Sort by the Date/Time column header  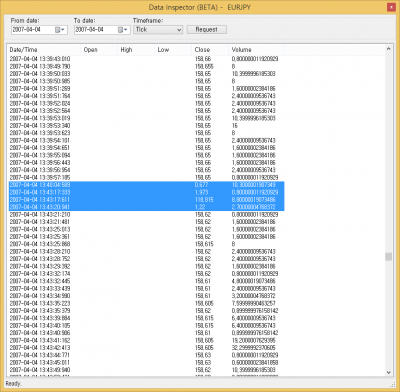(x=44, y=50)
